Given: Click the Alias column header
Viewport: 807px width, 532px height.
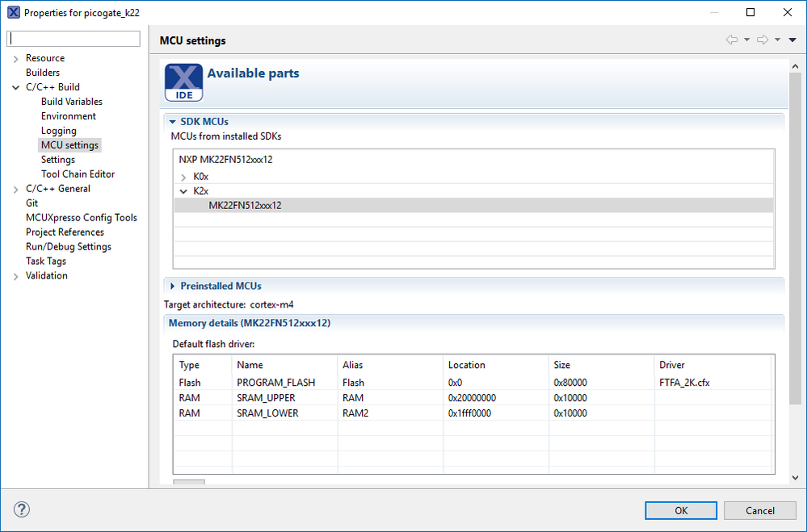Looking at the screenshot, I should pos(390,365).
